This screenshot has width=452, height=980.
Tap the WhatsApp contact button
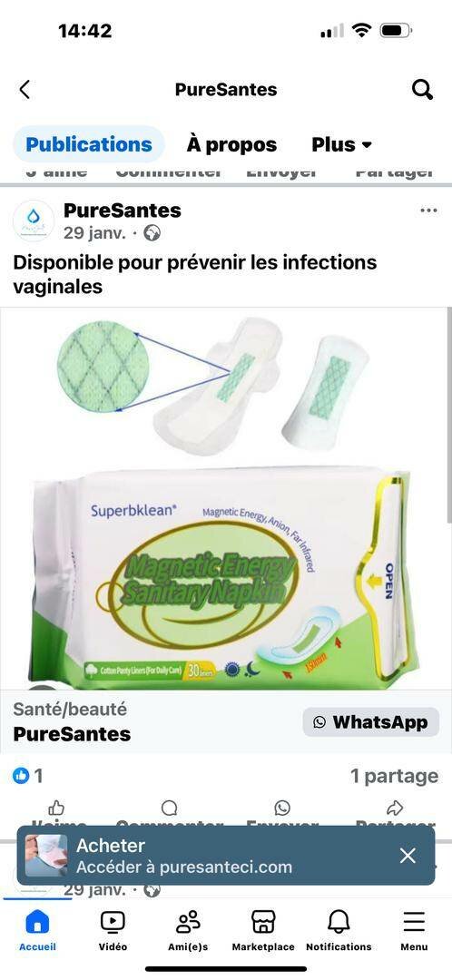371,722
